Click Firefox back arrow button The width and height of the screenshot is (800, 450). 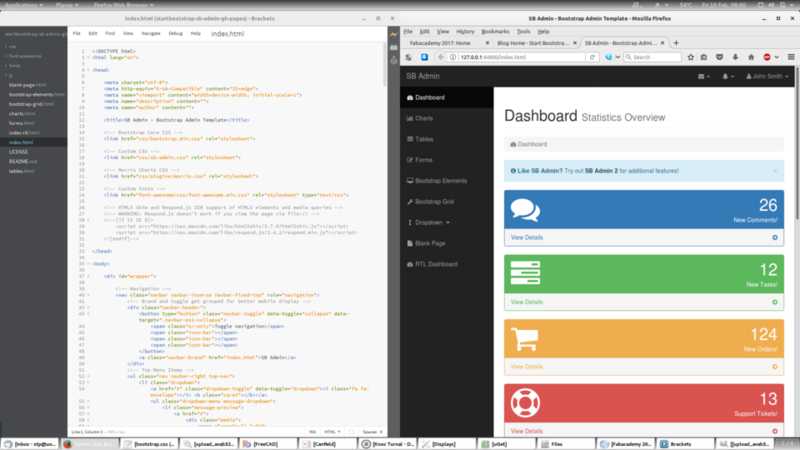pos(441,57)
